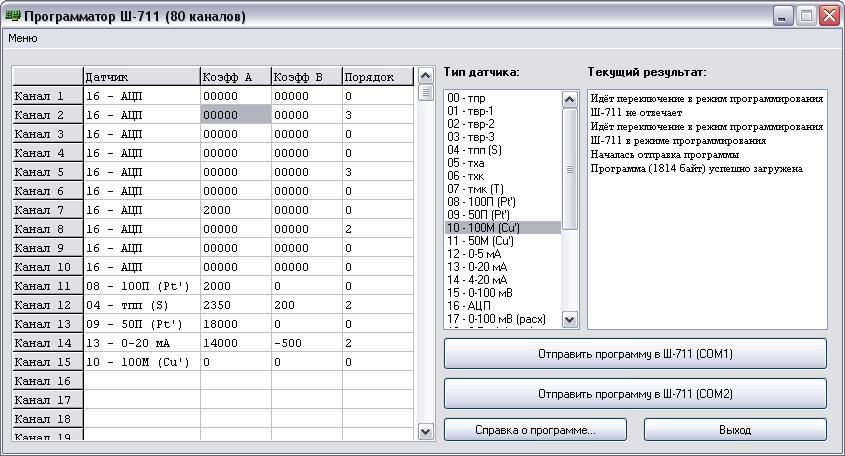This screenshot has height=456, width=845.
Task: Click the application icon in title bar
Action: click(13, 16)
